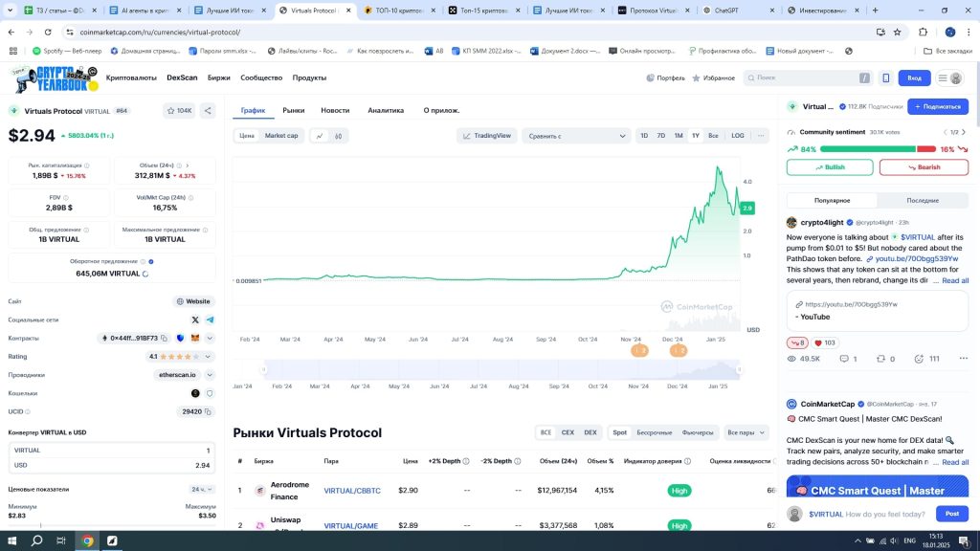Open the shield wallet icon in Кошельки row
This screenshot has width=980, height=551.
point(210,393)
